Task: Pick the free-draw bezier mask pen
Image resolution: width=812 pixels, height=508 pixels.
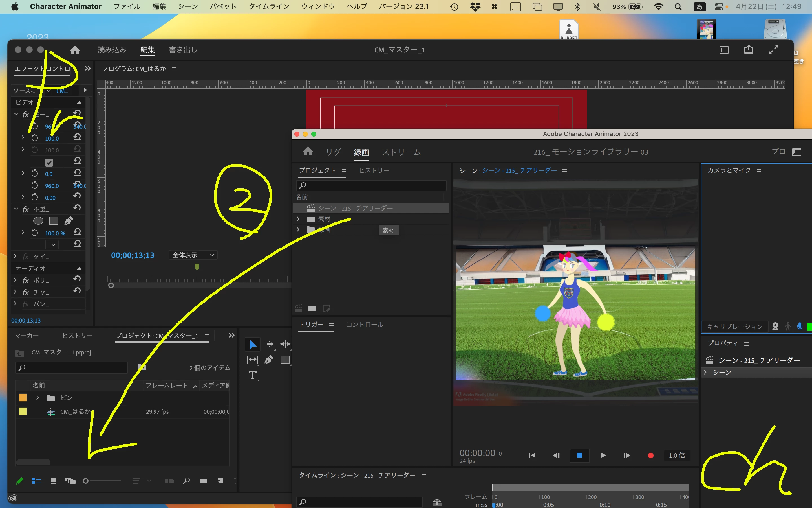Action: 69,221
